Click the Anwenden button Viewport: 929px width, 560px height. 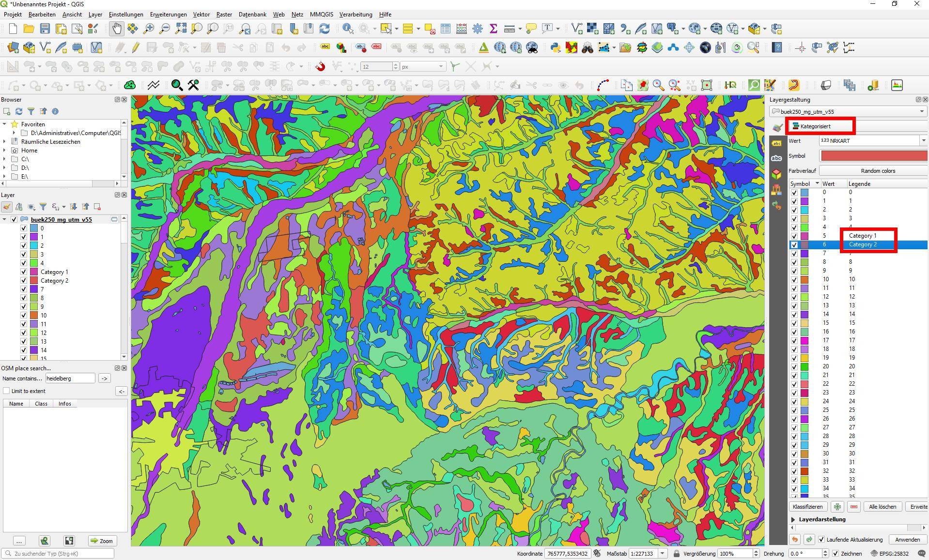[x=908, y=539]
